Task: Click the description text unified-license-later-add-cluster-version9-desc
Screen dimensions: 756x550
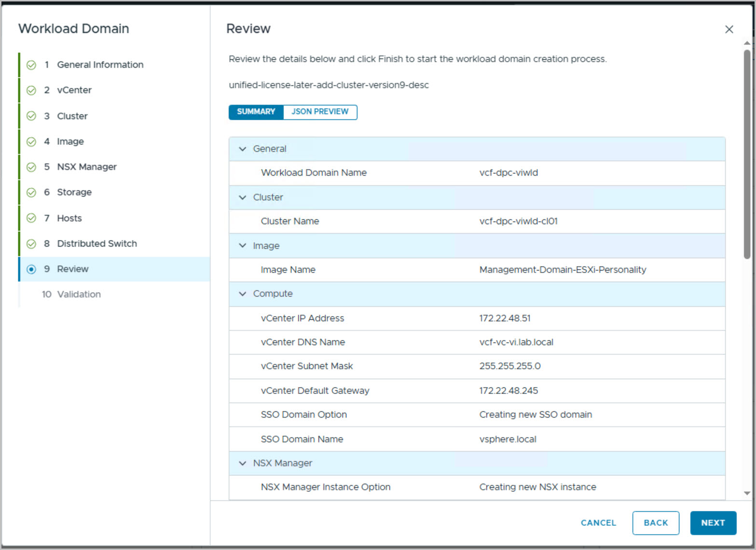Action: [x=329, y=85]
